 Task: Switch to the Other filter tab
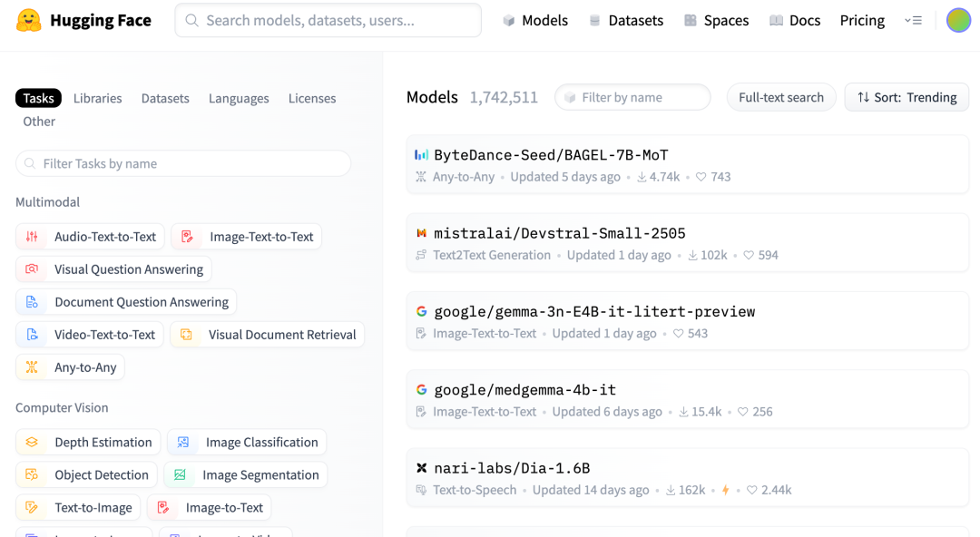(x=39, y=122)
